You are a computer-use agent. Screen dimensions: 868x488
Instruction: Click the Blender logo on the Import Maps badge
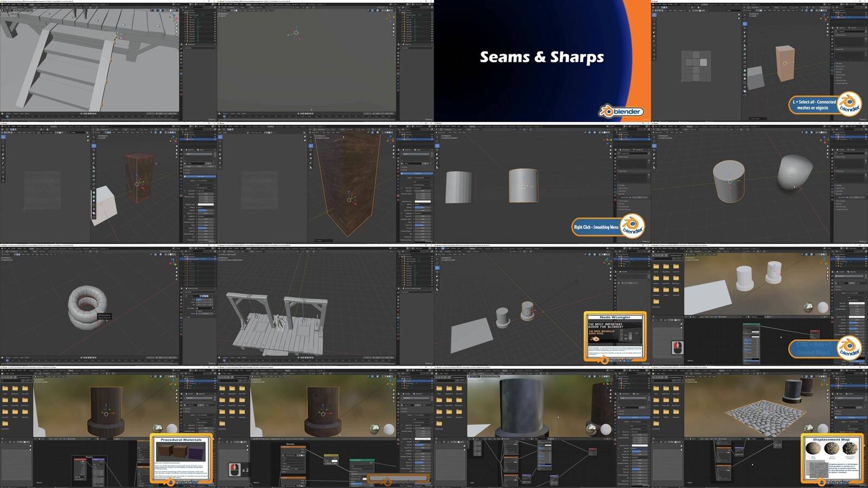(x=849, y=347)
